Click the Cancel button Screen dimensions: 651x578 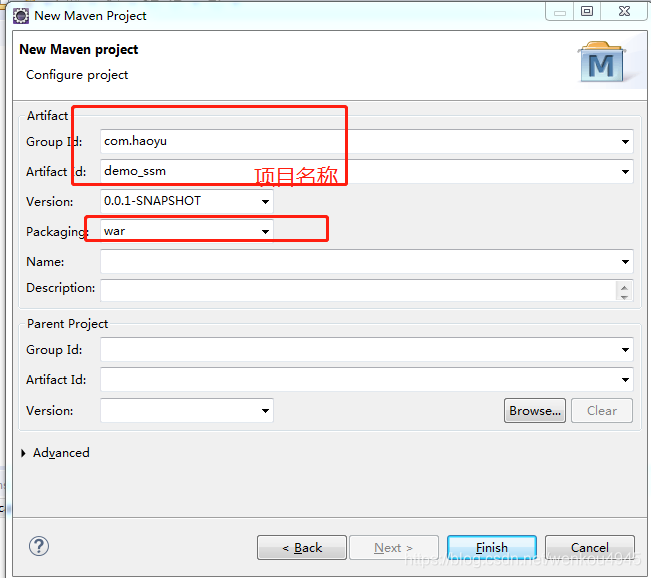point(590,548)
